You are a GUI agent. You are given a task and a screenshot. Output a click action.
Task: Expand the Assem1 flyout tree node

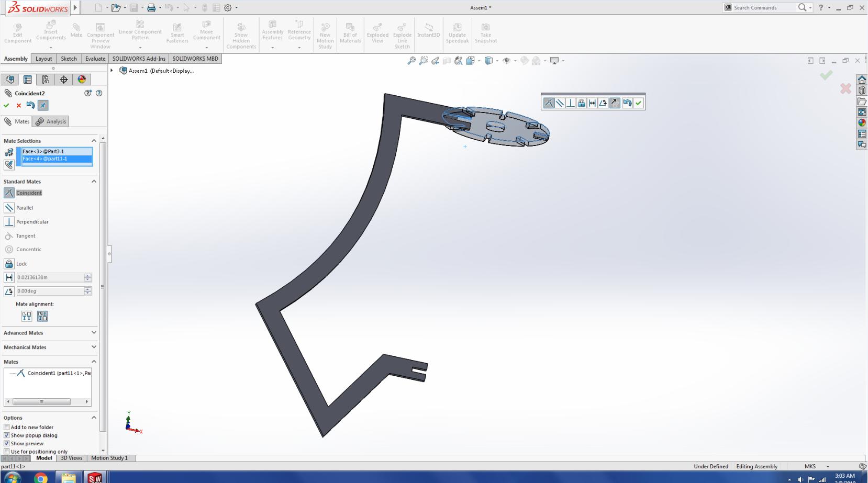pos(112,71)
